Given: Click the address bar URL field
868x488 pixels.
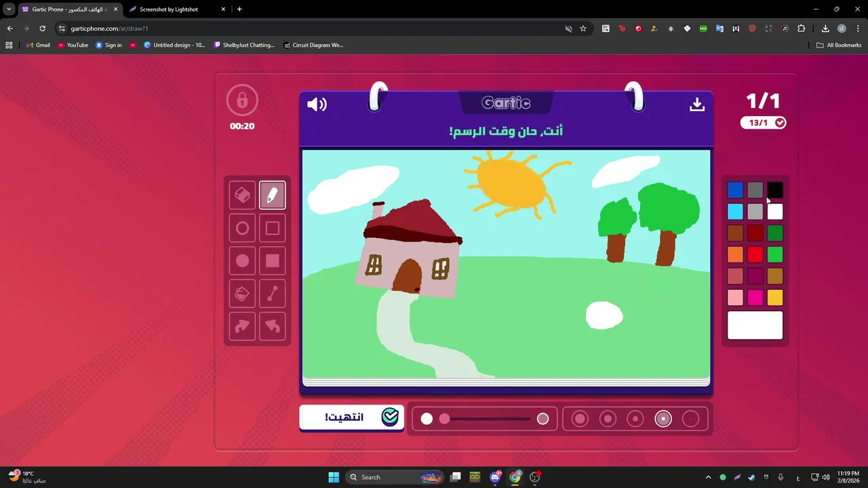Looking at the screenshot, I should [x=312, y=28].
